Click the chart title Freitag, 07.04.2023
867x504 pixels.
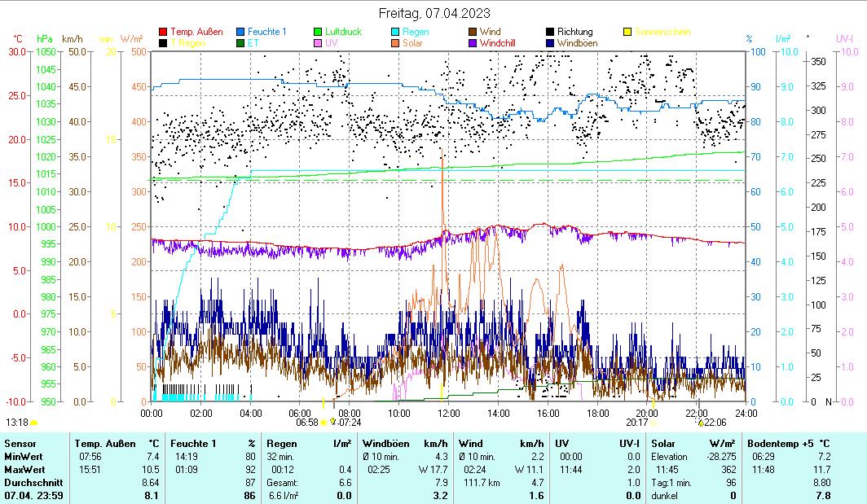point(434,13)
